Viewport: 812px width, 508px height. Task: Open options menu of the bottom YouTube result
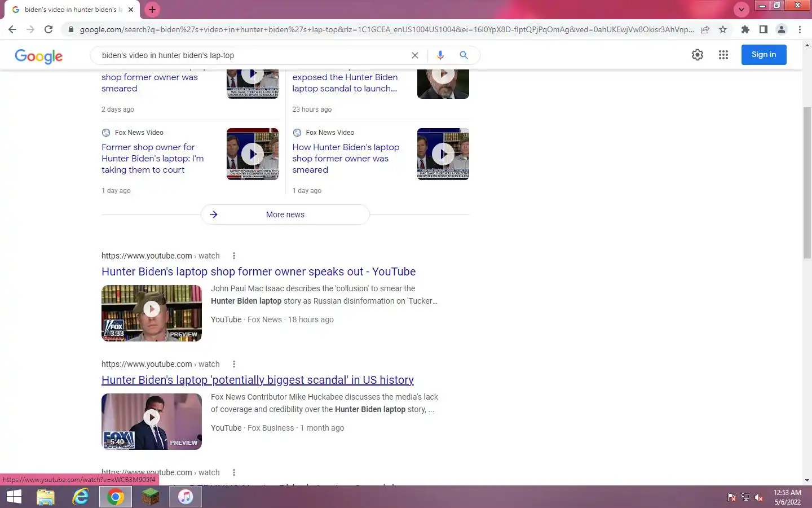(234, 472)
